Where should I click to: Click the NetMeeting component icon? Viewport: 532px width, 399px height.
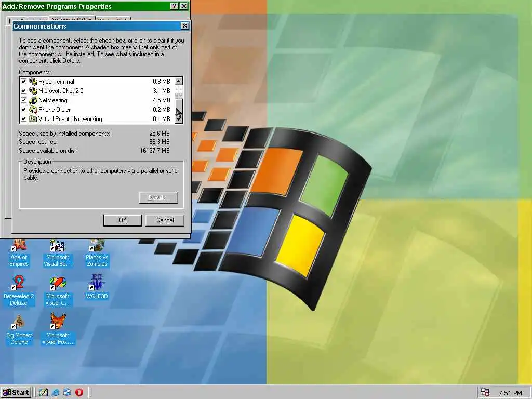(x=33, y=100)
